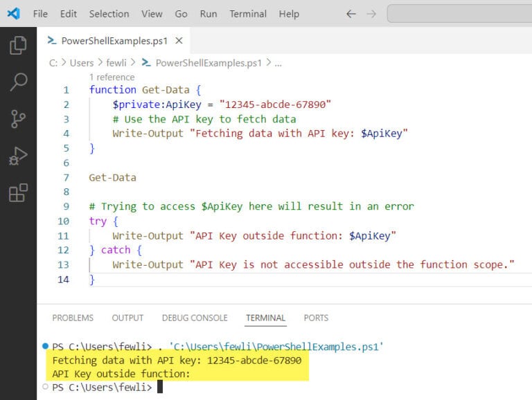Click the Users breadcrumb segment
Viewport: 532px width, 400px height.
82,63
